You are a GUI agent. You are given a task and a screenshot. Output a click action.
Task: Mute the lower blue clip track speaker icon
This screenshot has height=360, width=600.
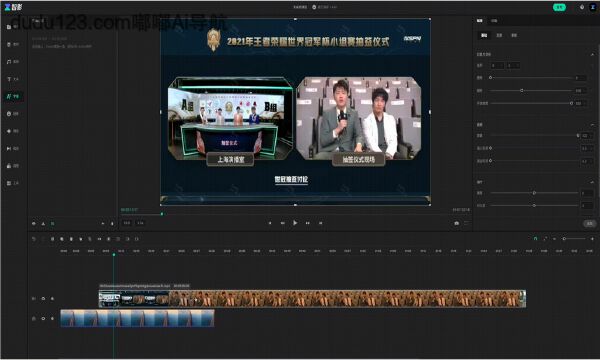[x=52, y=318]
